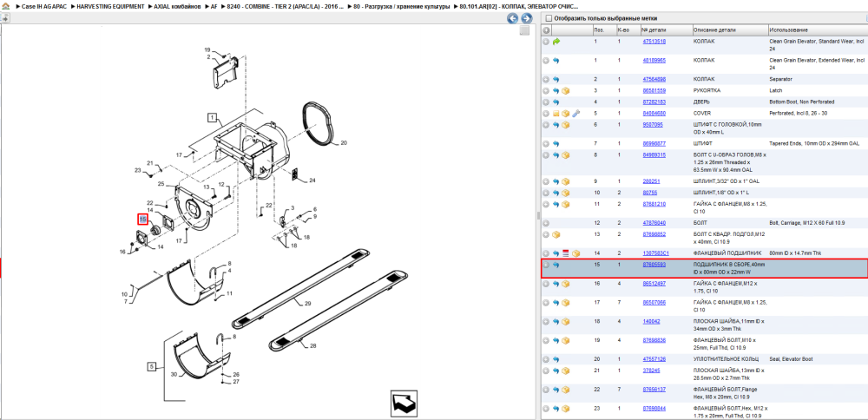
Task: Go to previous diagram with left arrow
Action: pos(513,19)
